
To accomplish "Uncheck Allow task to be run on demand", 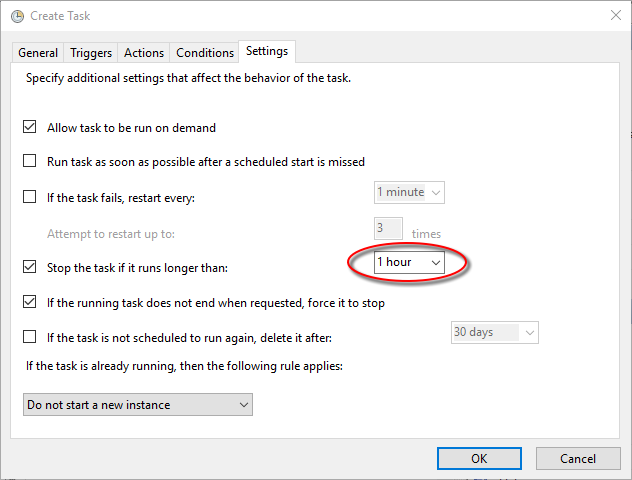I will [x=30, y=128].
